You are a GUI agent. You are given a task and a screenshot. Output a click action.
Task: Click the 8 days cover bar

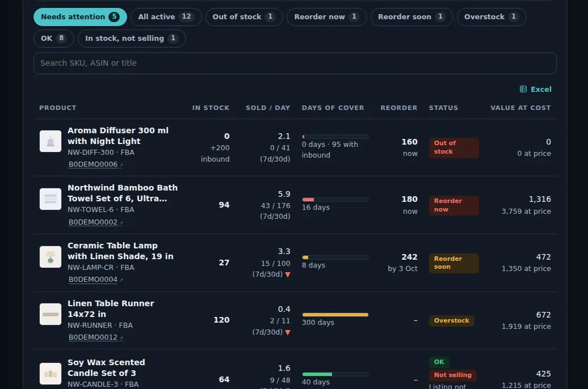(x=335, y=257)
